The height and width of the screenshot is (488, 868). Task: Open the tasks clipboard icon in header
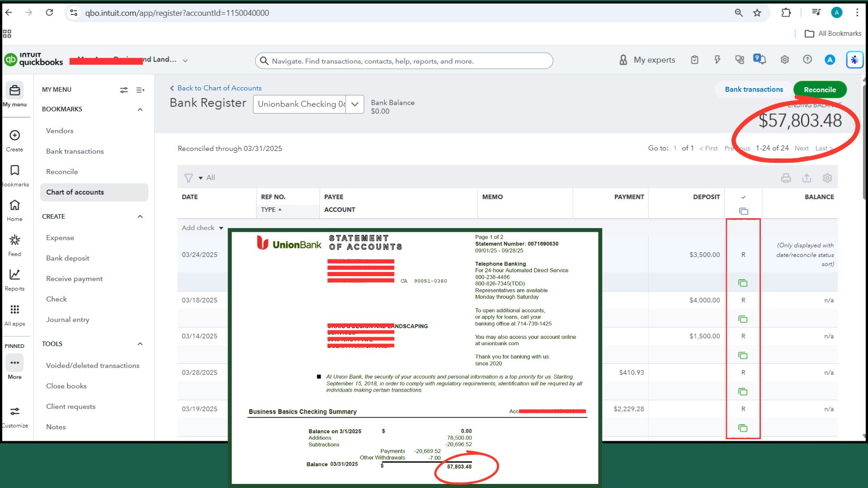[x=694, y=60]
